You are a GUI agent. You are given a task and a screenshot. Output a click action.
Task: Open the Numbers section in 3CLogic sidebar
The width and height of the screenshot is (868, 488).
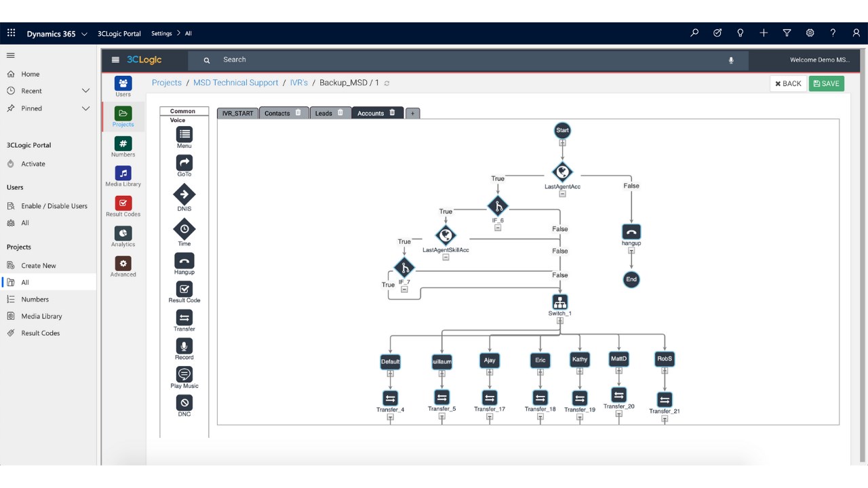tap(123, 143)
